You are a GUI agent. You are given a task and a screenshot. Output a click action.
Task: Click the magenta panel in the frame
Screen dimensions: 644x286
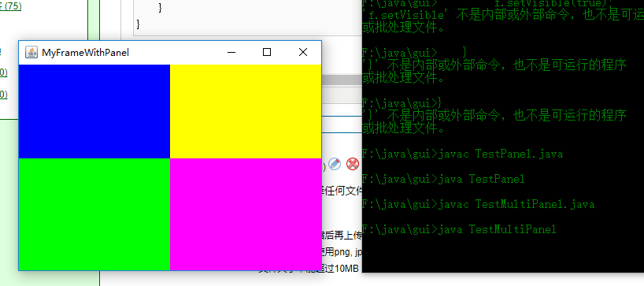[245, 214]
